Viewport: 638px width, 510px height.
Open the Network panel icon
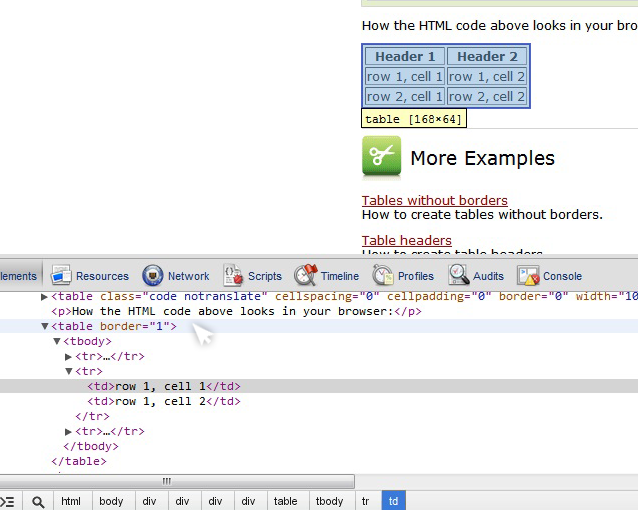click(153, 276)
